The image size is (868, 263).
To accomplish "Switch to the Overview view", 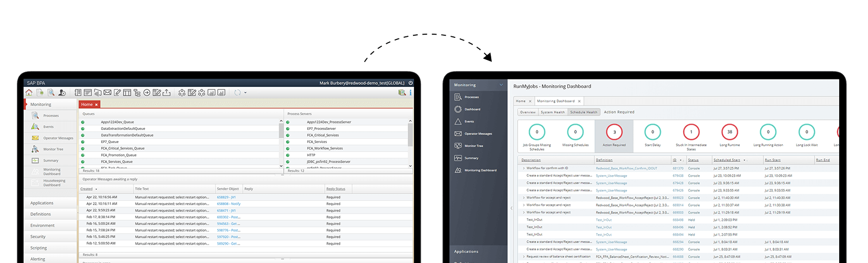I will (x=528, y=112).
